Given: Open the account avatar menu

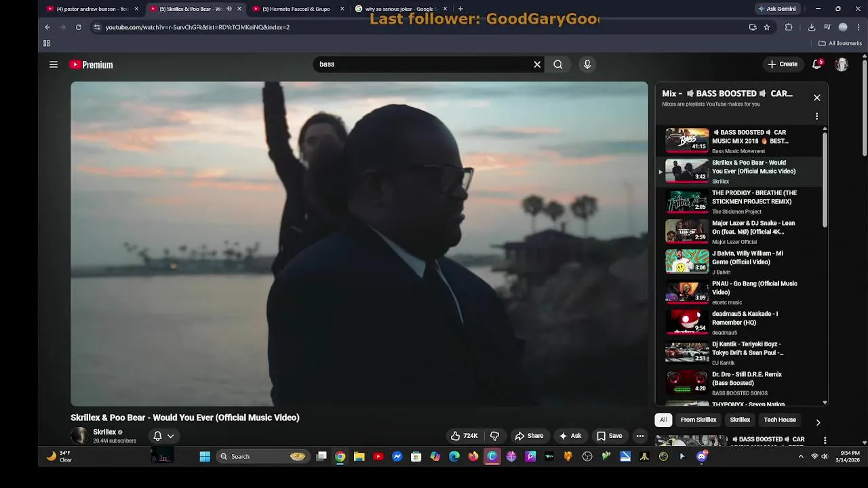Looking at the screenshot, I should 842,64.
